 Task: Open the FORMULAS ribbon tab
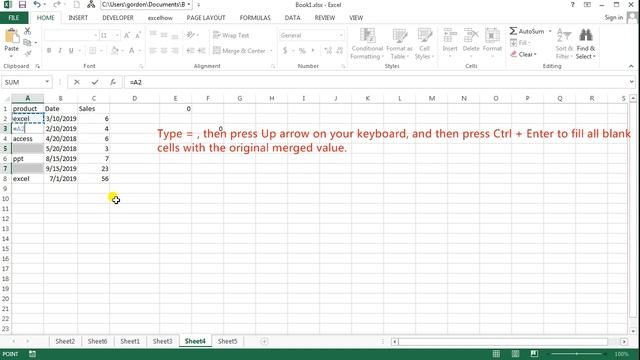[x=255, y=18]
